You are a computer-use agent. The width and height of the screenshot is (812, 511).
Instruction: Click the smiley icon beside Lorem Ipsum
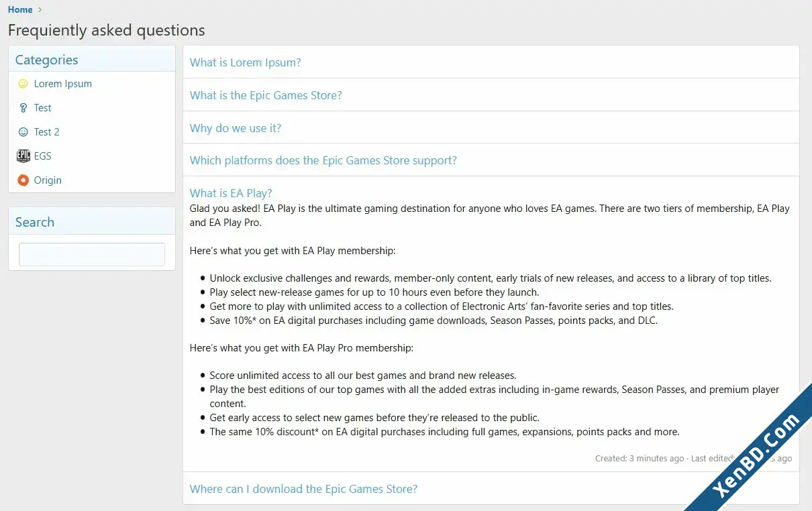pyautogui.click(x=23, y=84)
